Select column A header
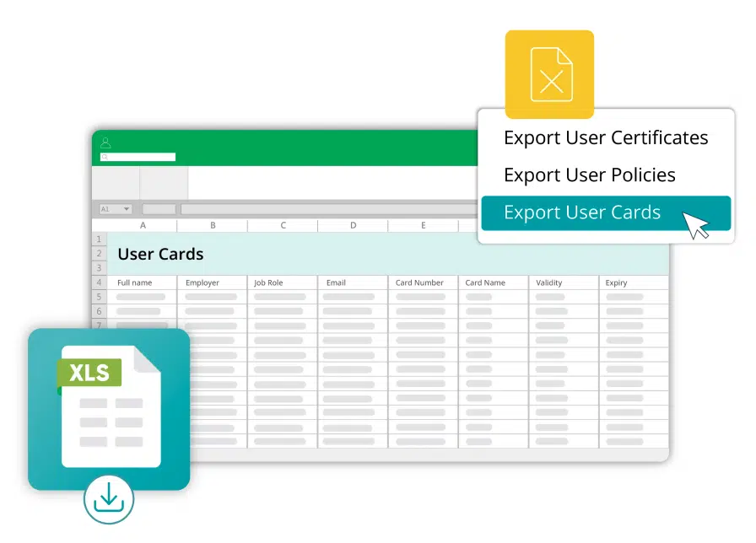This screenshot has width=756, height=543. [x=143, y=225]
